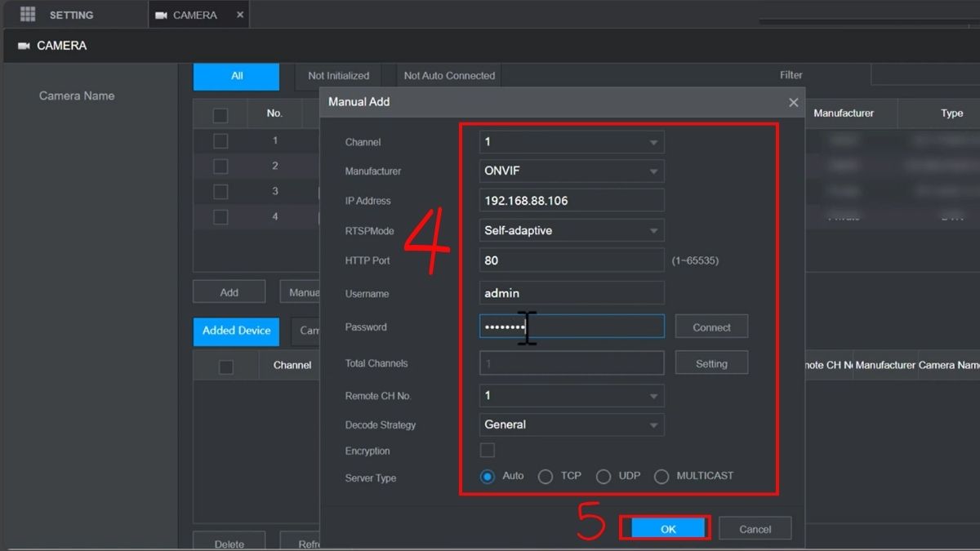The image size is (980, 551).
Task: Click the HTTP Port field
Action: pyautogui.click(x=572, y=260)
